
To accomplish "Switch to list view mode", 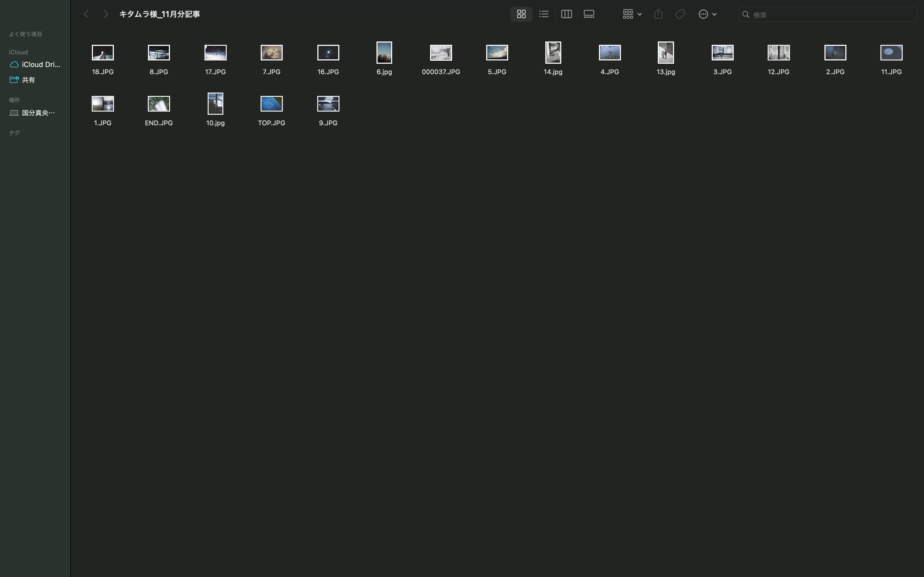I will pyautogui.click(x=544, y=14).
